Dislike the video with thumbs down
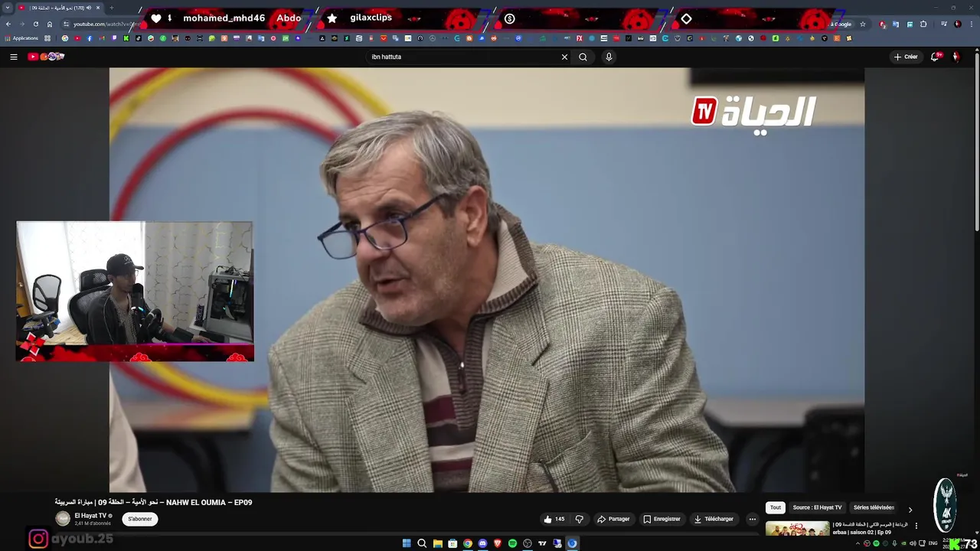This screenshot has width=980, height=551. click(580, 519)
